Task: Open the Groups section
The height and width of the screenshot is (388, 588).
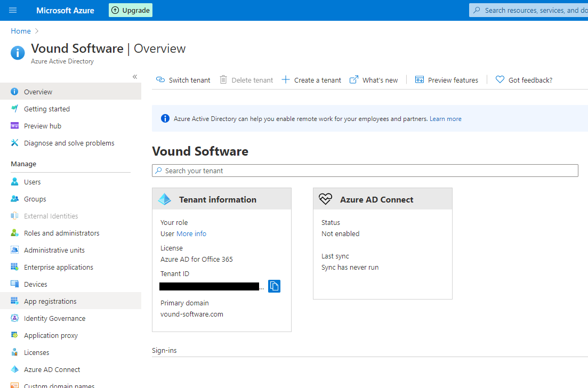Action: [34, 199]
